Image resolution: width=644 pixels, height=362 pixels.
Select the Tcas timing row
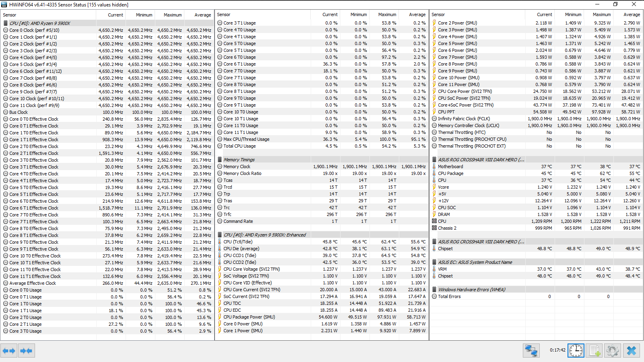click(x=321, y=180)
